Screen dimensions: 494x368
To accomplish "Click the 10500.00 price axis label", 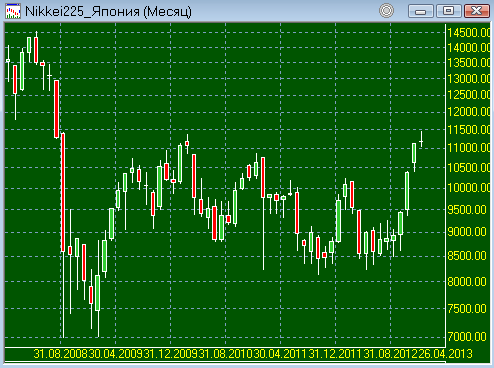I will tap(469, 168).
